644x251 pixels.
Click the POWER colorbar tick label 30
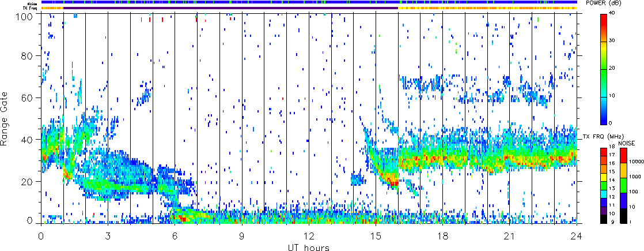[612, 41]
